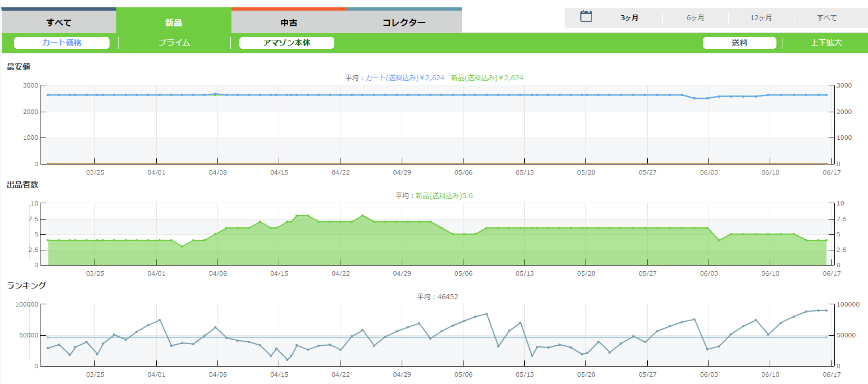Switch to the すべて tab

[x=59, y=23]
